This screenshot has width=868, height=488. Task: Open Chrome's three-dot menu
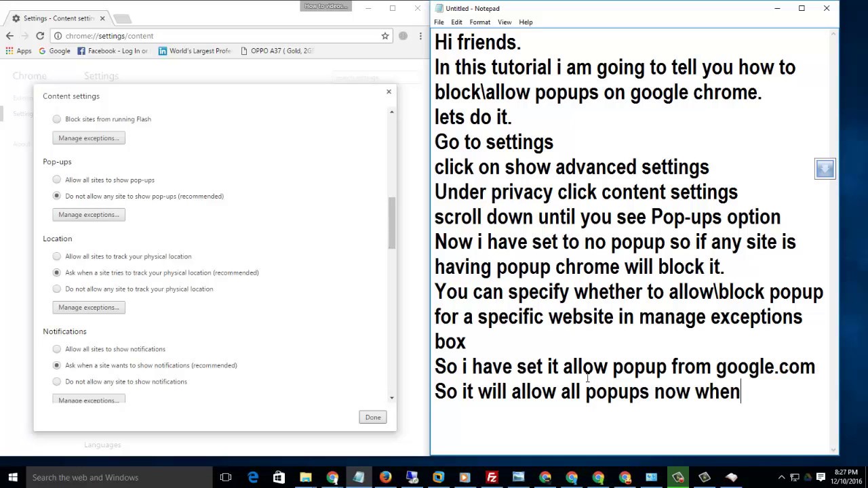(x=420, y=36)
